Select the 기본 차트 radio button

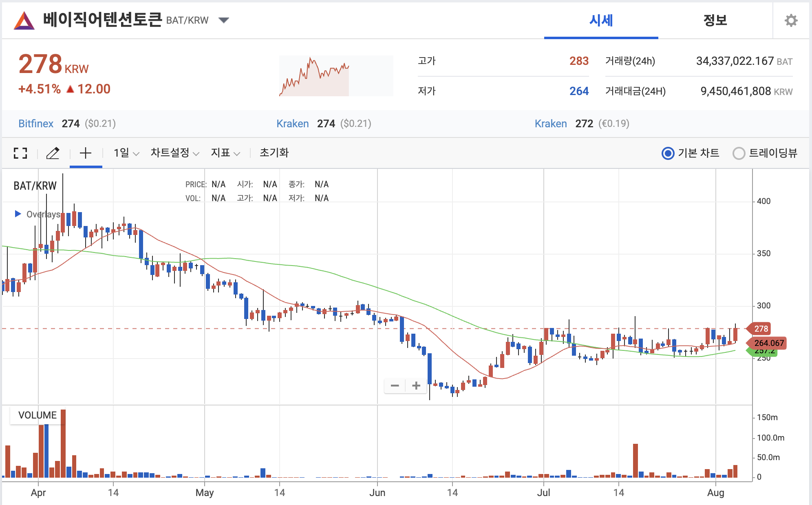click(x=668, y=153)
